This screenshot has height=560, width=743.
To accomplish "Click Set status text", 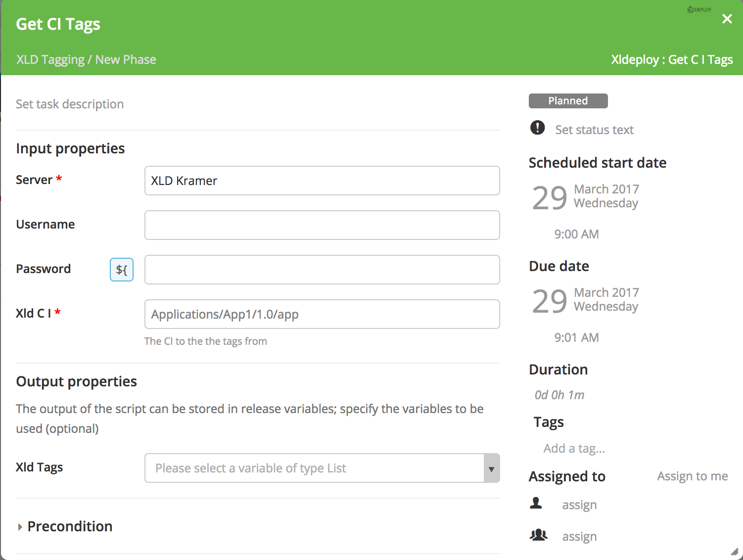I will coord(594,130).
